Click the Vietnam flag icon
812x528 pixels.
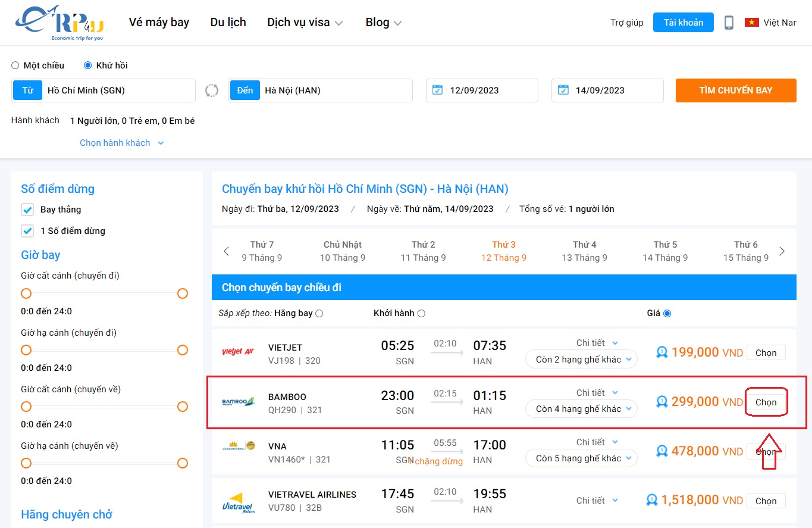tap(752, 23)
